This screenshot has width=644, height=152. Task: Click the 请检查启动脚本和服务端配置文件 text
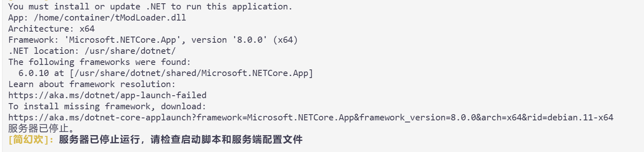(226, 140)
